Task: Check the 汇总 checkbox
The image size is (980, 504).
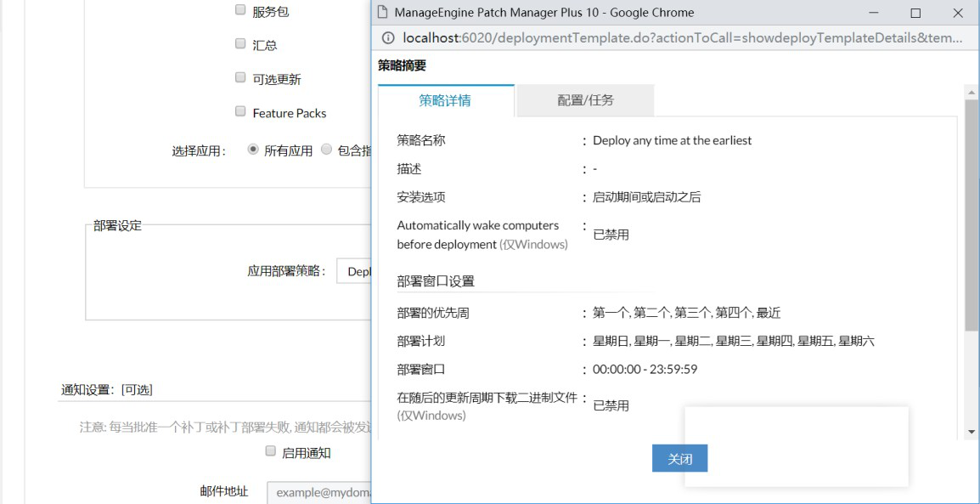Action: point(240,44)
